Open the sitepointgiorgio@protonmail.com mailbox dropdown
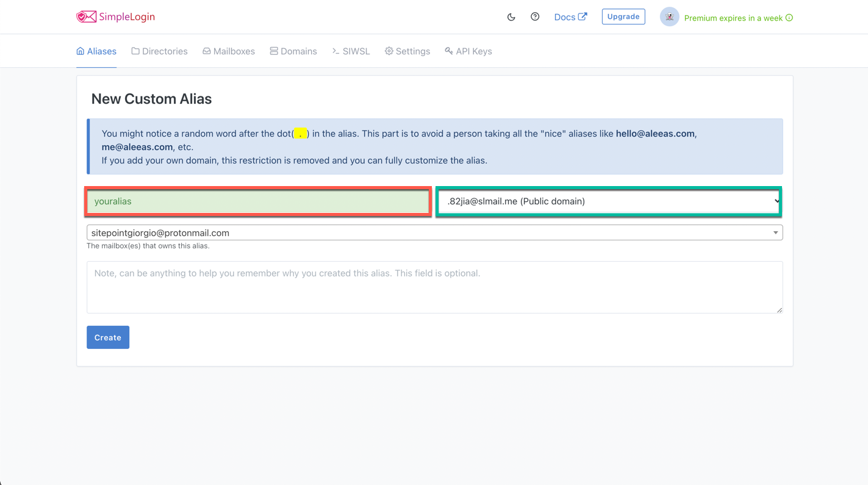Image resolution: width=868 pixels, height=485 pixels. pos(435,232)
